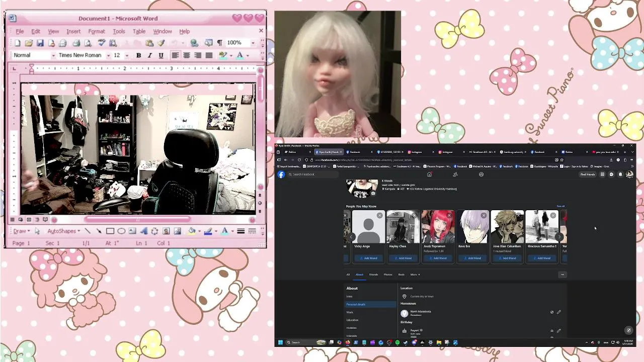Run Spelling and Grammar check in Word

pos(101,43)
